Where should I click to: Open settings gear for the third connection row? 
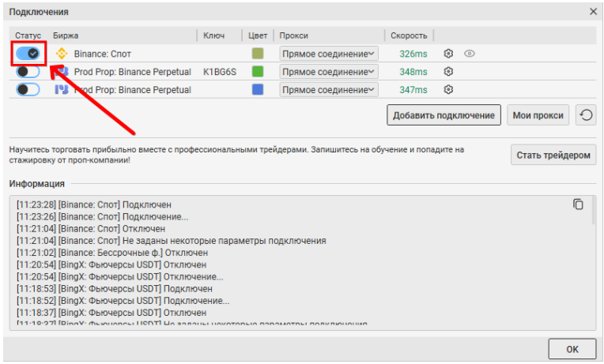(448, 90)
